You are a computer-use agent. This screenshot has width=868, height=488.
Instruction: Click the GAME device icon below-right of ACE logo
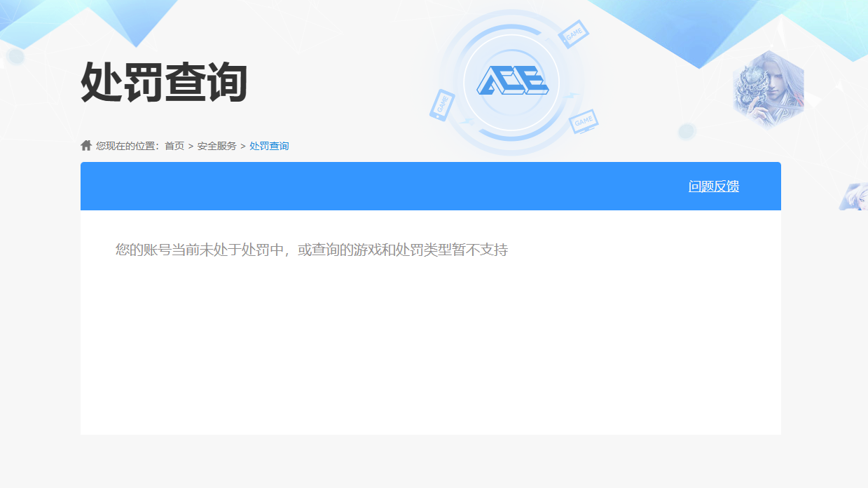point(583,121)
